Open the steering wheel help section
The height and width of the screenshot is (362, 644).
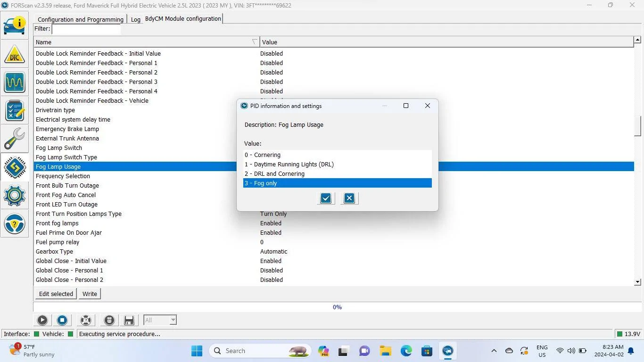pos(15,223)
